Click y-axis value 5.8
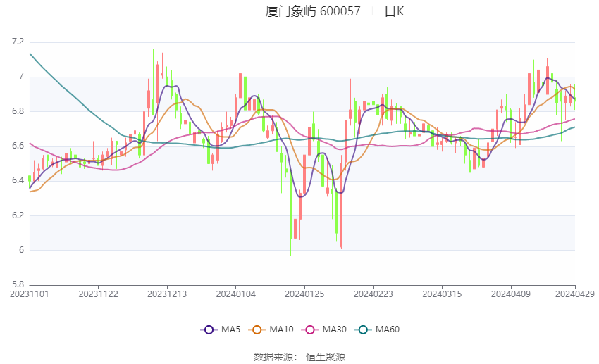The width and height of the screenshot is (599, 364). tap(18, 284)
